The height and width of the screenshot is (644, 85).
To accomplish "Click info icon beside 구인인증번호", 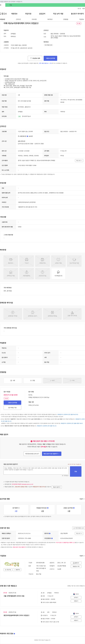I will click(52, 538).
